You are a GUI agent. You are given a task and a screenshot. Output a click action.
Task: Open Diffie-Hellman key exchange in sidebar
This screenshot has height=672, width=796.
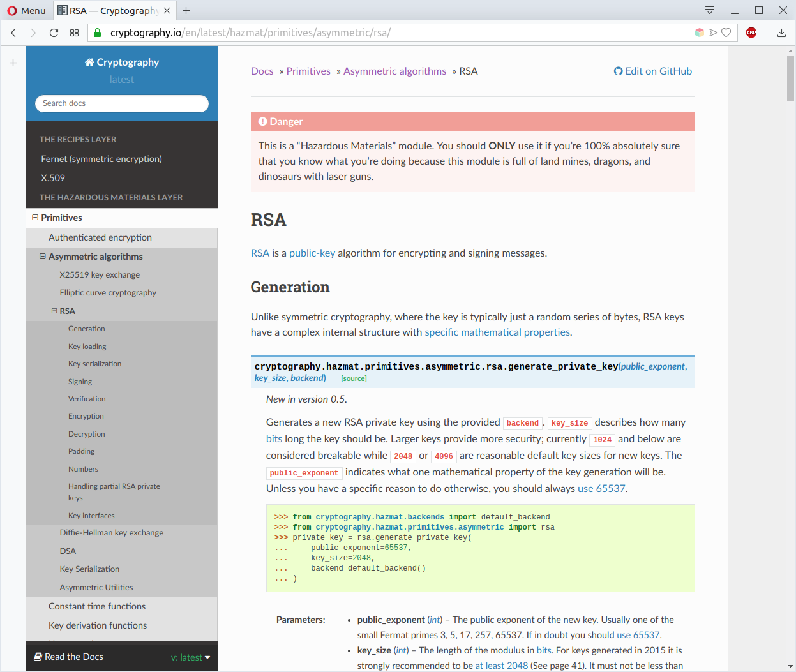coord(112,533)
